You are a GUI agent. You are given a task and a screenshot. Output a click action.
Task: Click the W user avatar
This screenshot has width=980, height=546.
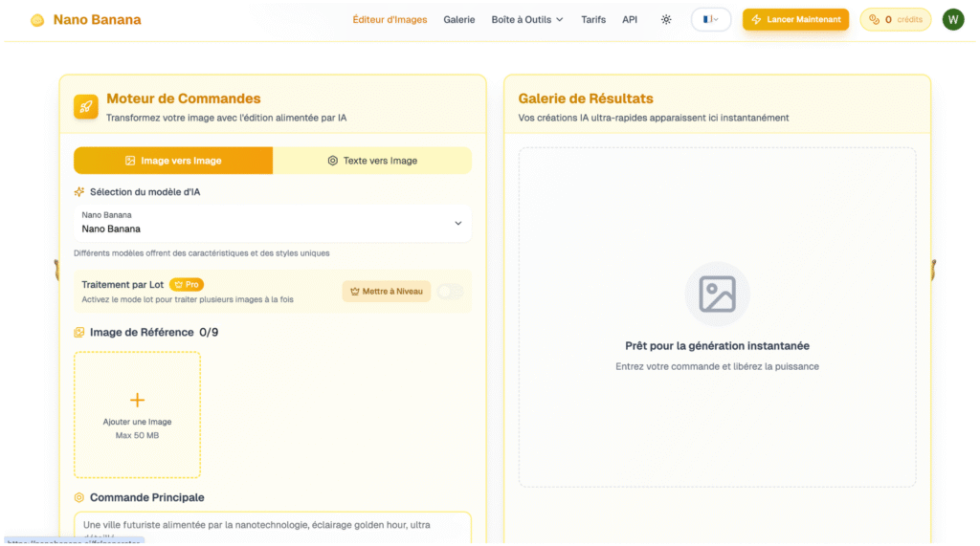tap(952, 19)
